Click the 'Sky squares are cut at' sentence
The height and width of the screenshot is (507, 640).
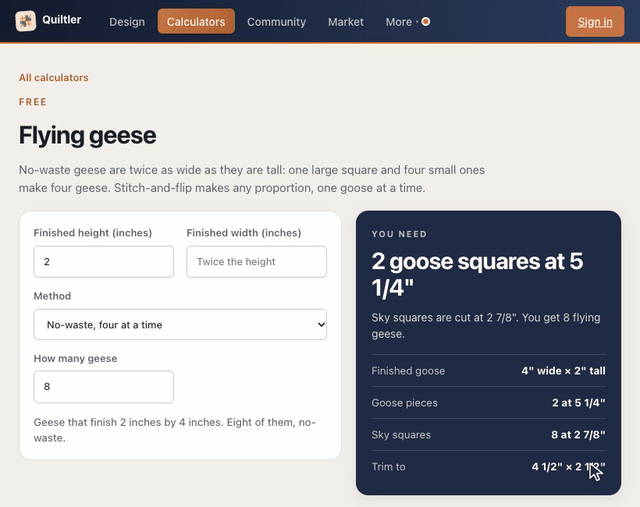click(x=486, y=326)
